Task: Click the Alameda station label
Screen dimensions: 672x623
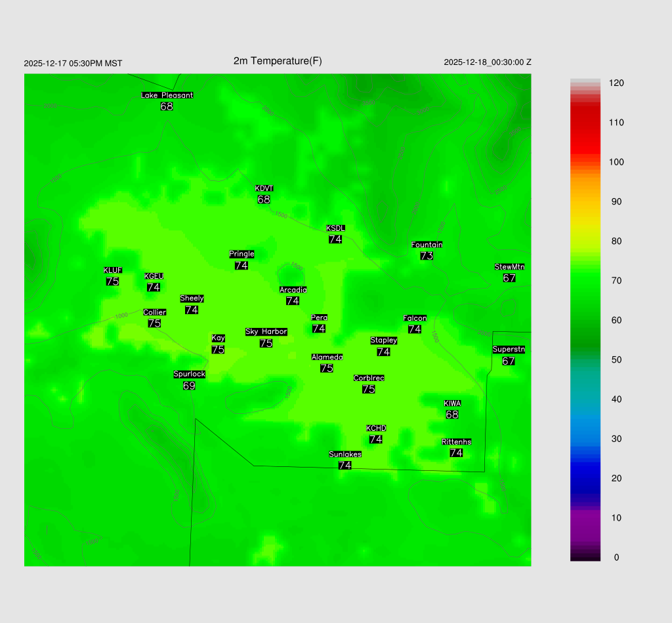Action: 327,357
